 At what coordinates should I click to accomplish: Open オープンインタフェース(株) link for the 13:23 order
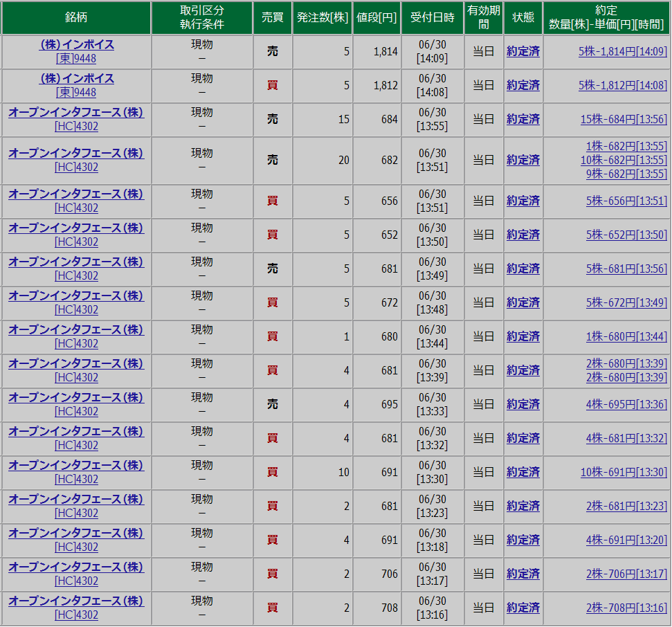click(x=76, y=499)
